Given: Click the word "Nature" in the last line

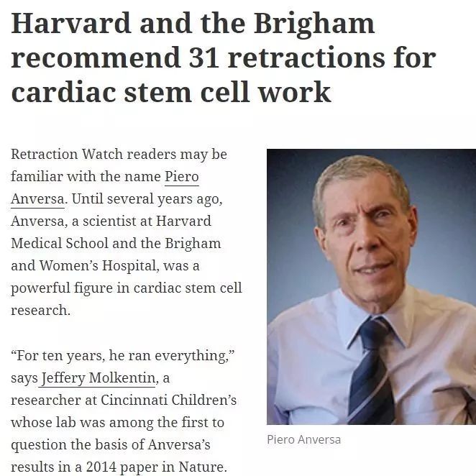Looking at the screenshot, I should point(201,467).
